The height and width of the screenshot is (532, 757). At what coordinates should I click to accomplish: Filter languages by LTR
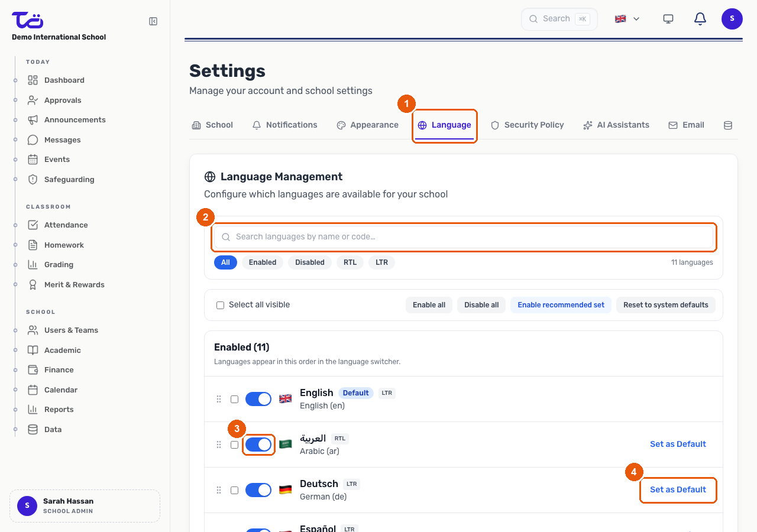382,262
